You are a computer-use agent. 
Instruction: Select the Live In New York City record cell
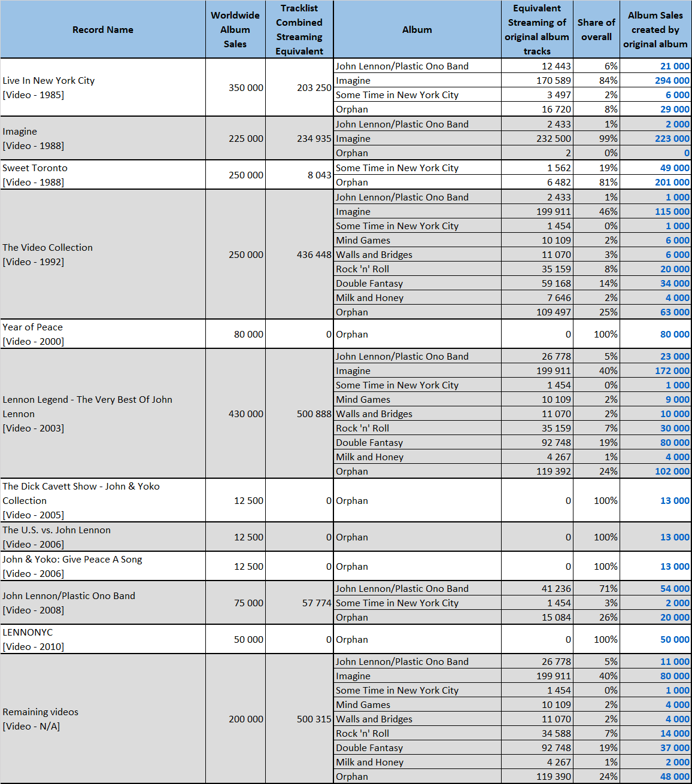[x=103, y=87]
